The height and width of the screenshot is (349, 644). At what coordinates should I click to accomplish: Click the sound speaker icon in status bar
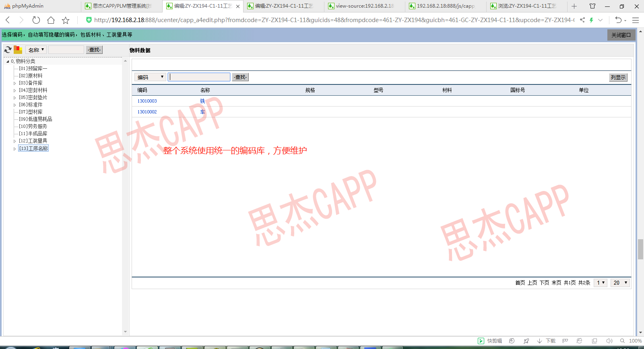click(x=609, y=341)
